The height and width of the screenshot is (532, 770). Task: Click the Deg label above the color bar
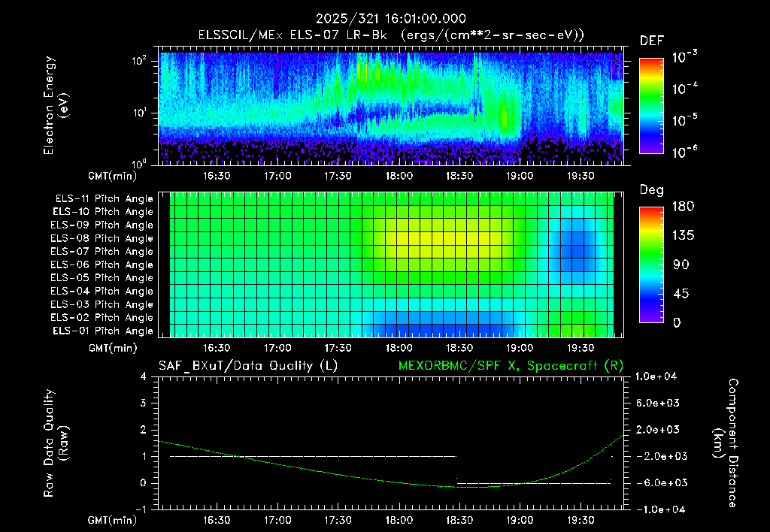pos(652,190)
